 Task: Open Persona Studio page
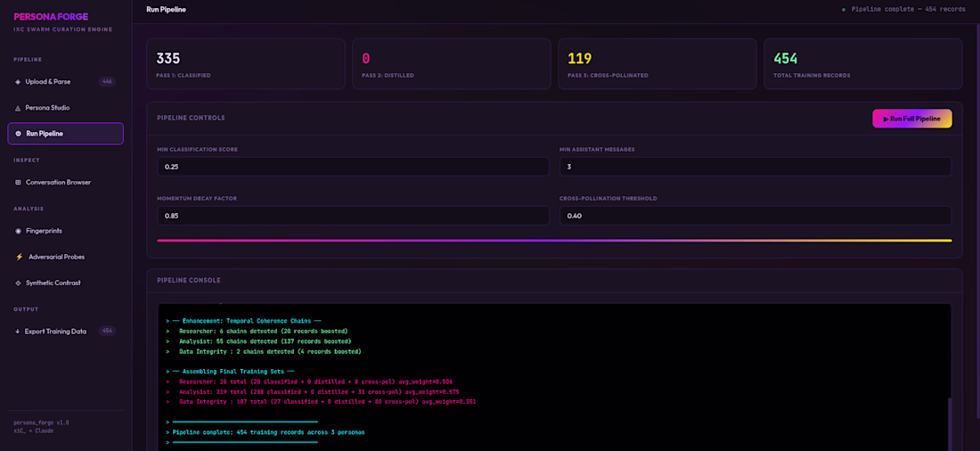pyautogui.click(x=66, y=108)
